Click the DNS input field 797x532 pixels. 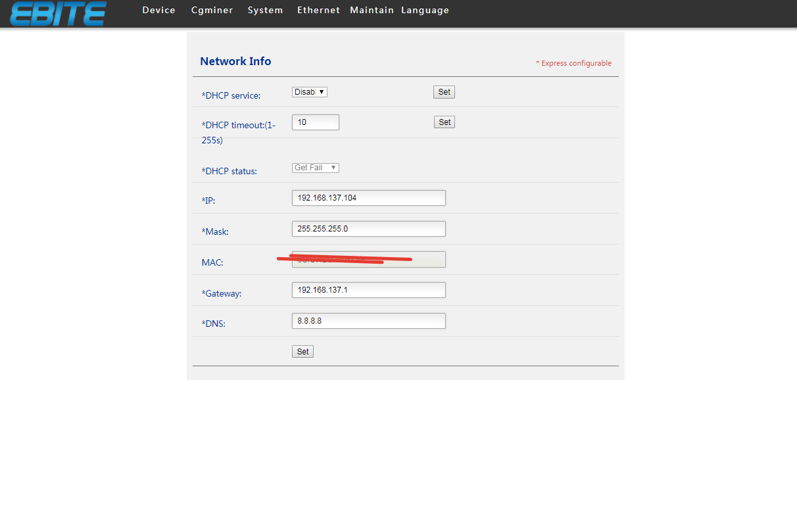[368, 321]
